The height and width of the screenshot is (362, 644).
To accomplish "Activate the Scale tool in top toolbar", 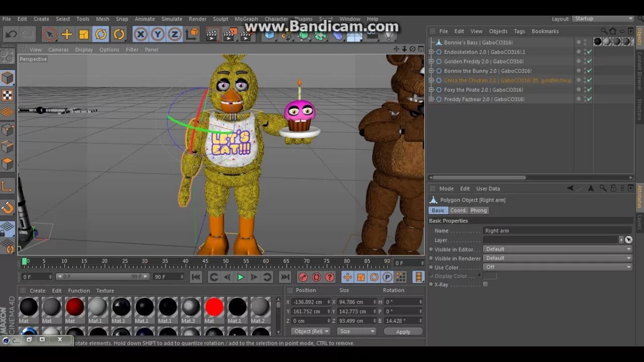I will (84, 34).
